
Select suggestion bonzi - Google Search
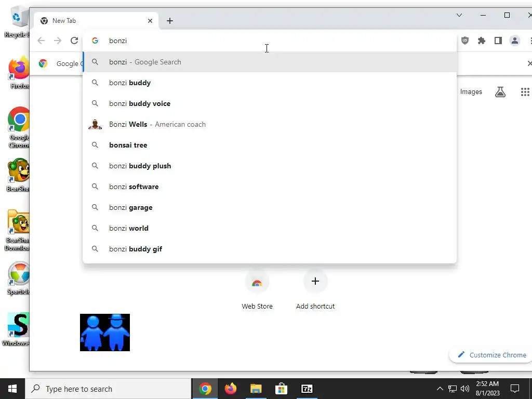(270, 62)
